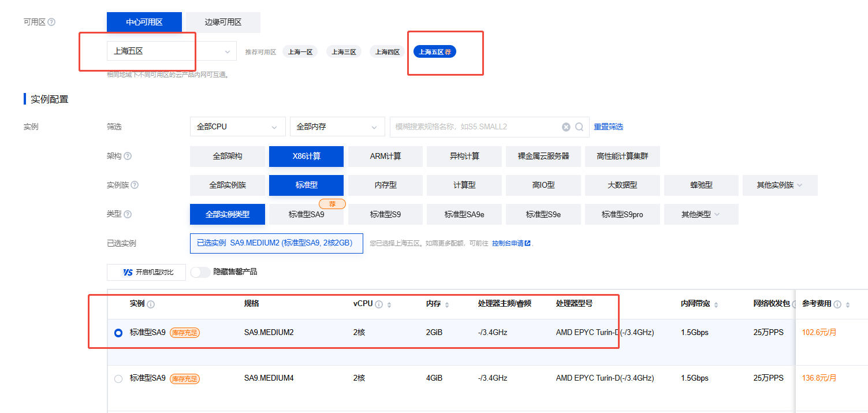
Task: Select 高性能计算集群 architecture option
Action: [622, 157]
